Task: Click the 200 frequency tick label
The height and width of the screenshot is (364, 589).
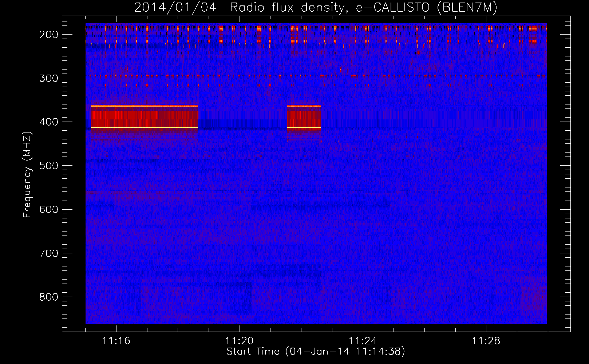Action: click(x=49, y=35)
